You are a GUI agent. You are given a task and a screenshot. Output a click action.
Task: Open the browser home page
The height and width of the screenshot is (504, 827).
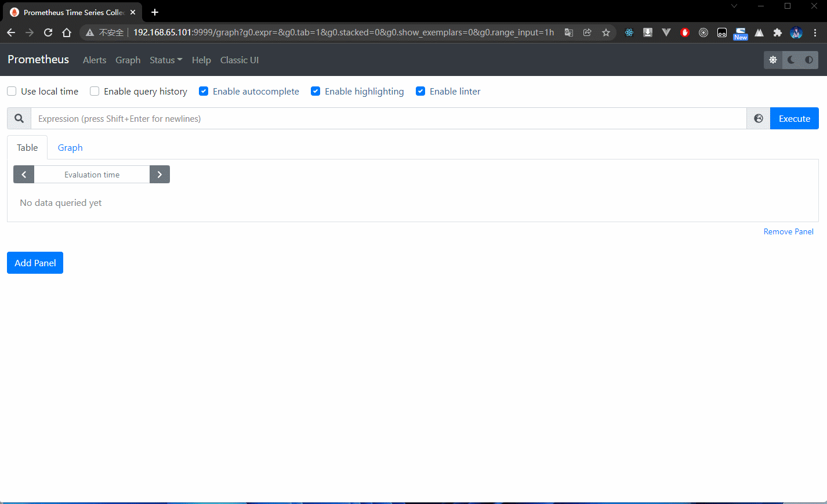pyautogui.click(x=67, y=32)
